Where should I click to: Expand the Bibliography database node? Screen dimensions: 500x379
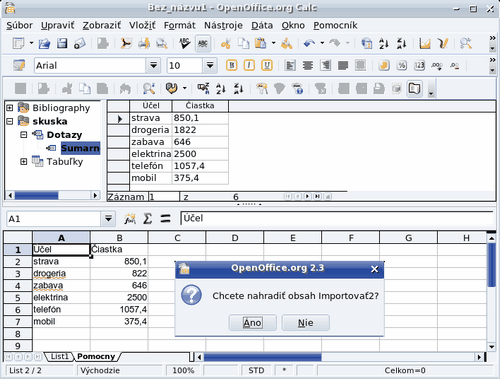click(x=10, y=108)
